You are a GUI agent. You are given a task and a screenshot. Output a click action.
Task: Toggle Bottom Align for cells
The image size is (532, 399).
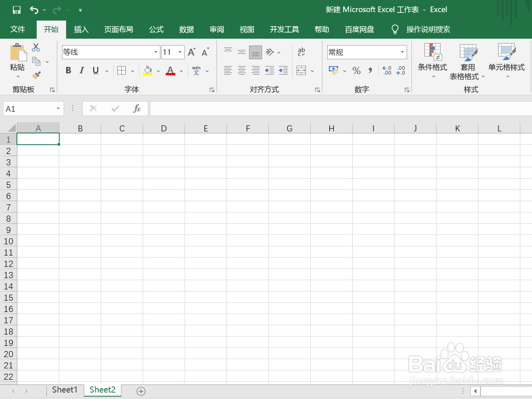(256, 52)
